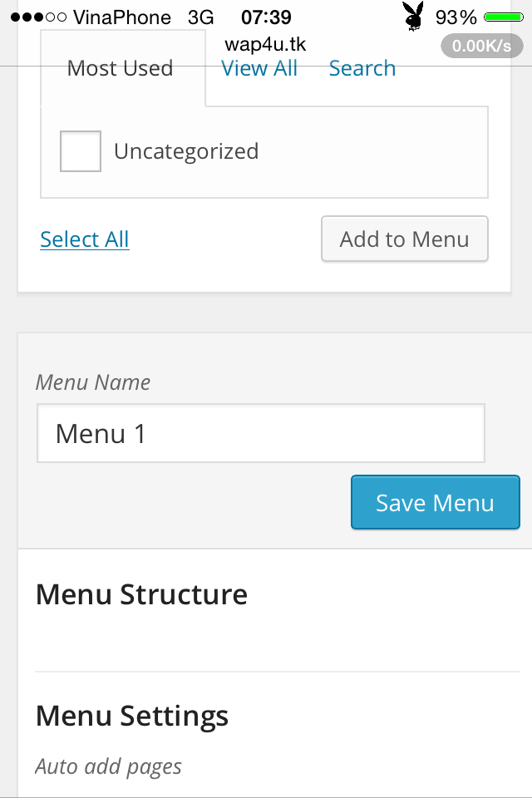The height and width of the screenshot is (798, 532).
Task: Click the blue Save Menu button
Action: pyautogui.click(x=435, y=502)
